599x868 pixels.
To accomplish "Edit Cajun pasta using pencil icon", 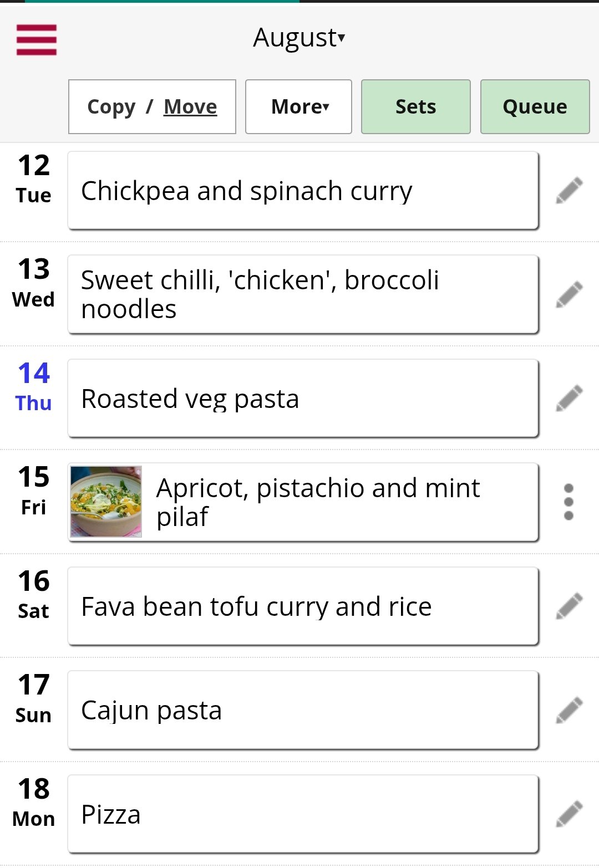I will coord(569,710).
